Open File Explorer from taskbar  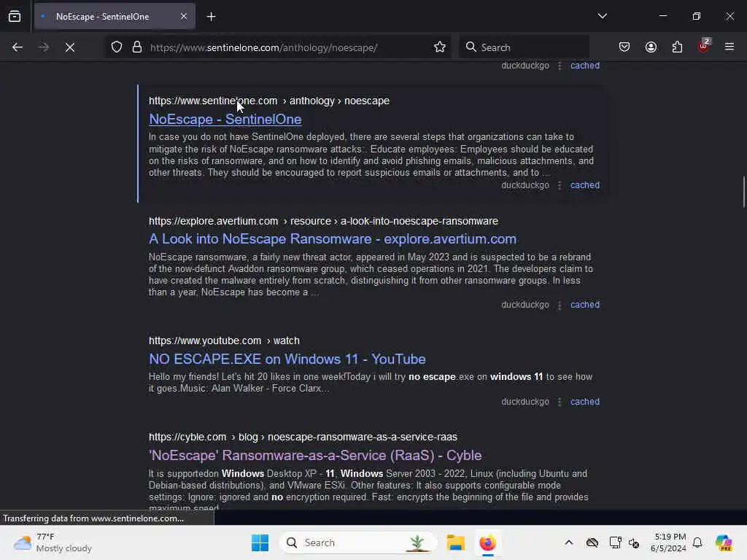tap(455, 542)
